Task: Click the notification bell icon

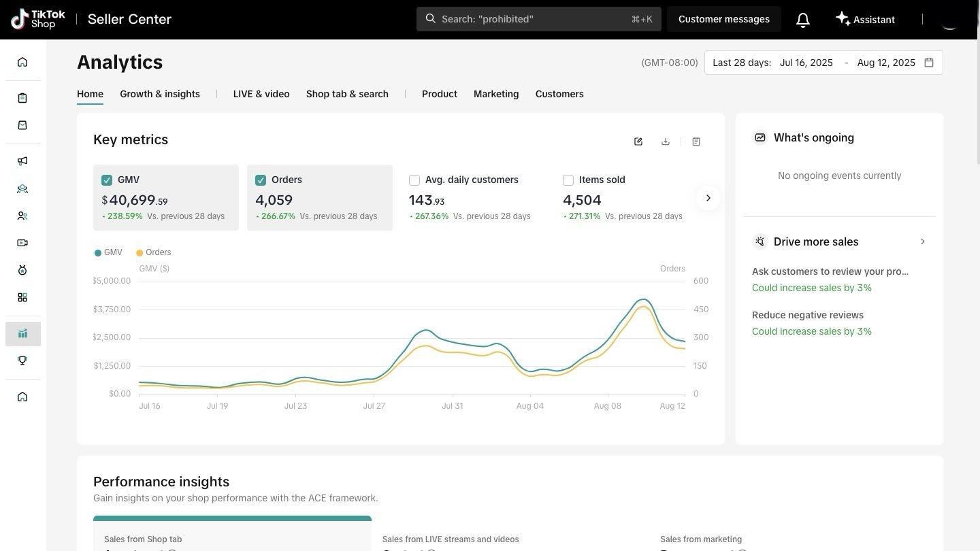Action: pyautogui.click(x=803, y=20)
